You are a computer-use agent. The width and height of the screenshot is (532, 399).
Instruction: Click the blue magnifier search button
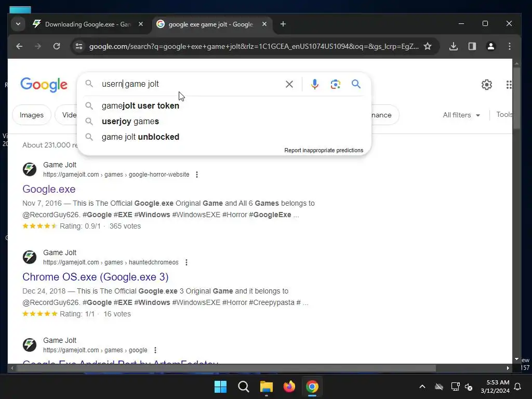click(356, 84)
